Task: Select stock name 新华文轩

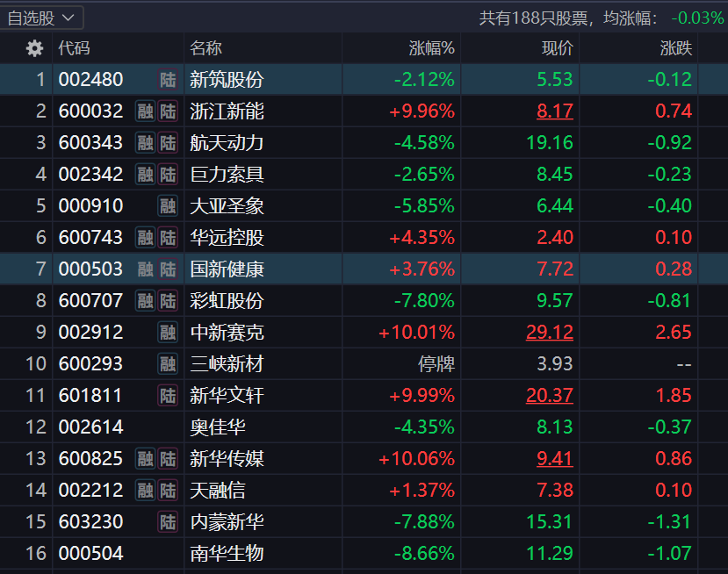Action: pyautogui.click(x=227, y=396)
